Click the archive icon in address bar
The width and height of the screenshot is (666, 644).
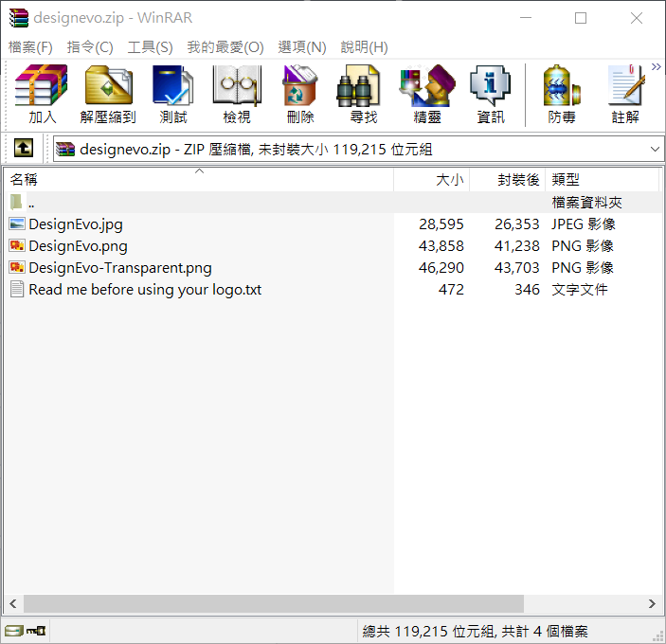coord(65,149)
